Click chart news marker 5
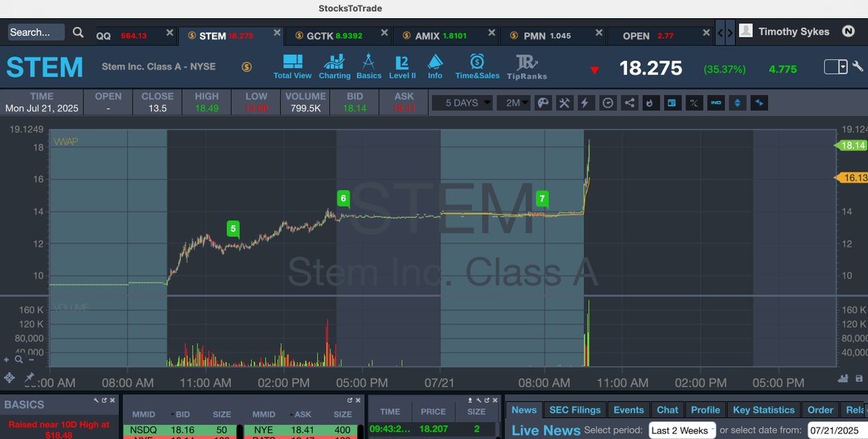The width and height of the screenshot is (868, 439). point(233,229)
